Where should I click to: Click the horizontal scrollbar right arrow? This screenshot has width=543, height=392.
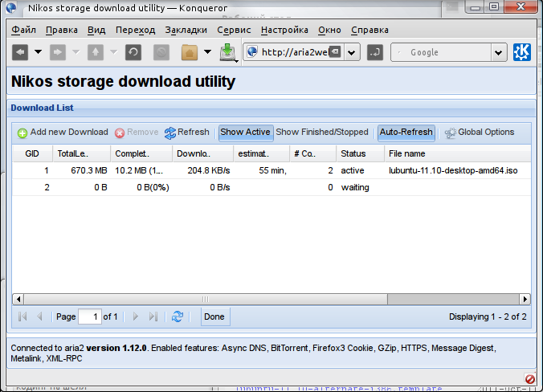click(525, 299)
